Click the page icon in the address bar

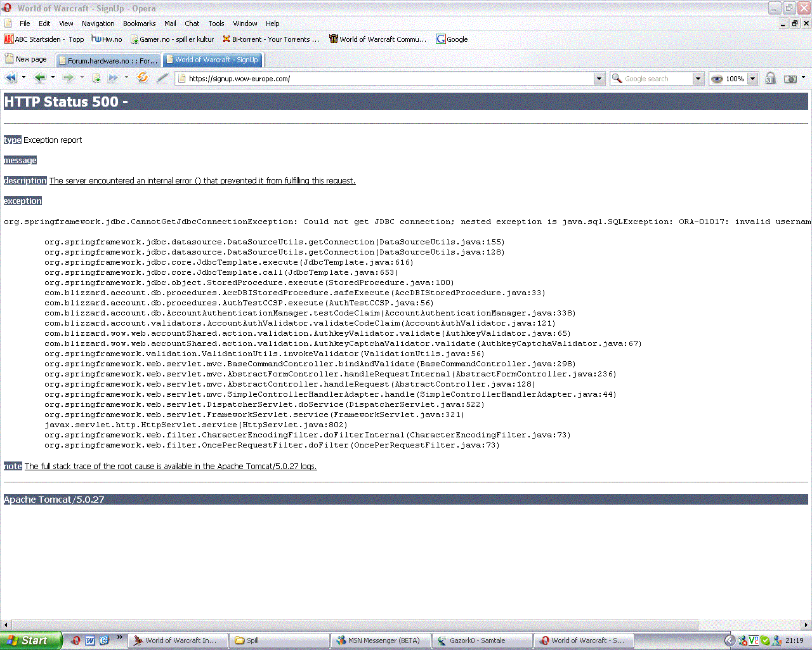[181, 79]
